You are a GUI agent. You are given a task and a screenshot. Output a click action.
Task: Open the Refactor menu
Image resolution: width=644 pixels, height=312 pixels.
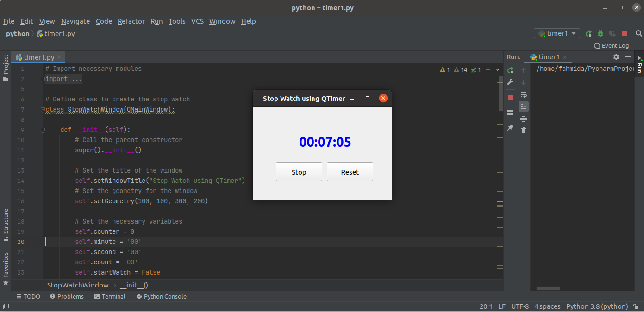[x=131, y=21]
